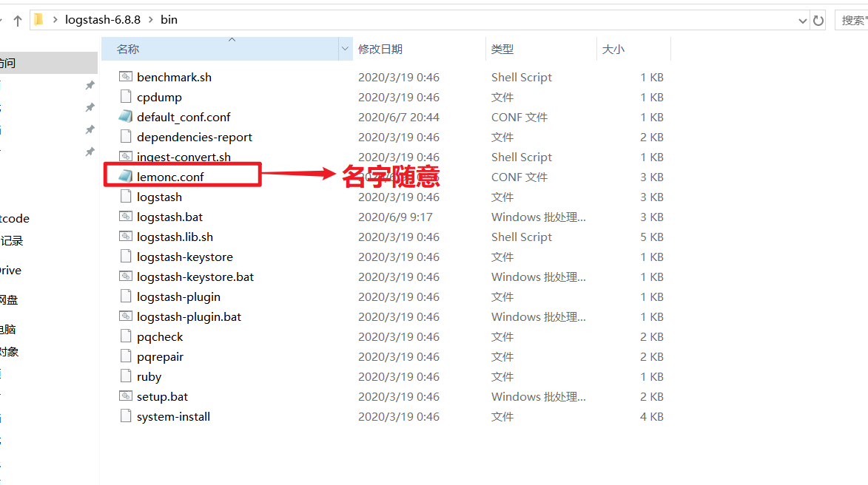The width and height of the screenshot is (868, 485).
Task: Select the pqcheck file name
Action: (159, 337)
